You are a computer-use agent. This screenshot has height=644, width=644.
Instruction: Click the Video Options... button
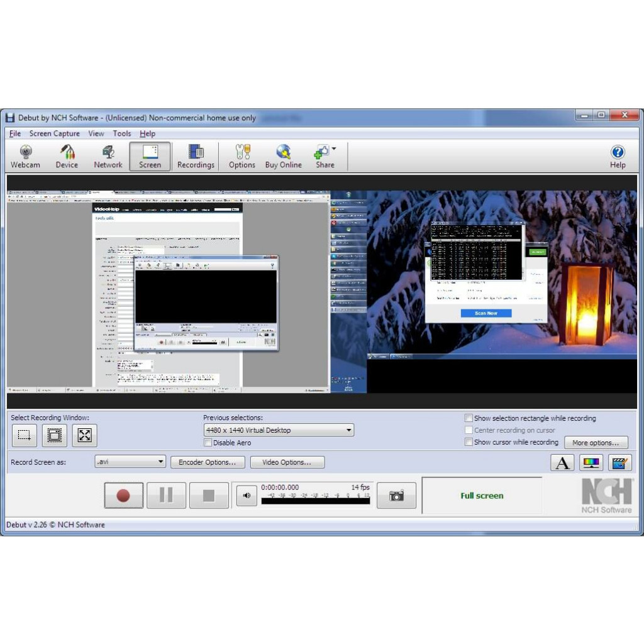click(287, 462)
